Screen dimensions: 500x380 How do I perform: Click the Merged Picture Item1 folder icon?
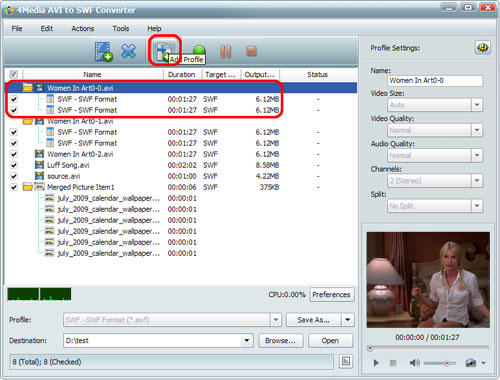point(28,187)
